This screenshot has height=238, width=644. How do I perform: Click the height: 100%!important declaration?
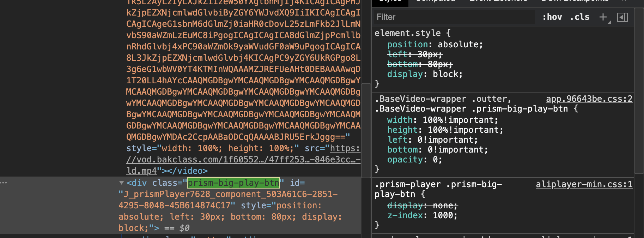(x=445, y=130)
